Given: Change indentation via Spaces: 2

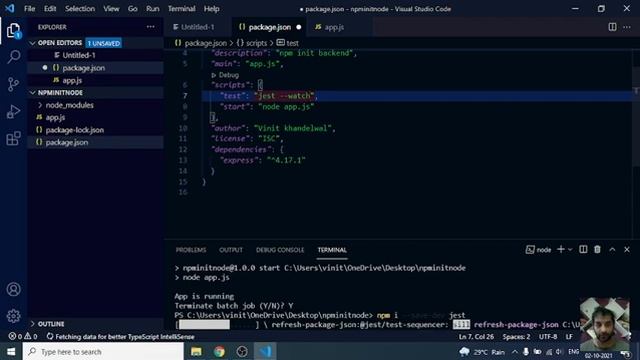Looking at the screenshot, I should tap(516, 337).
